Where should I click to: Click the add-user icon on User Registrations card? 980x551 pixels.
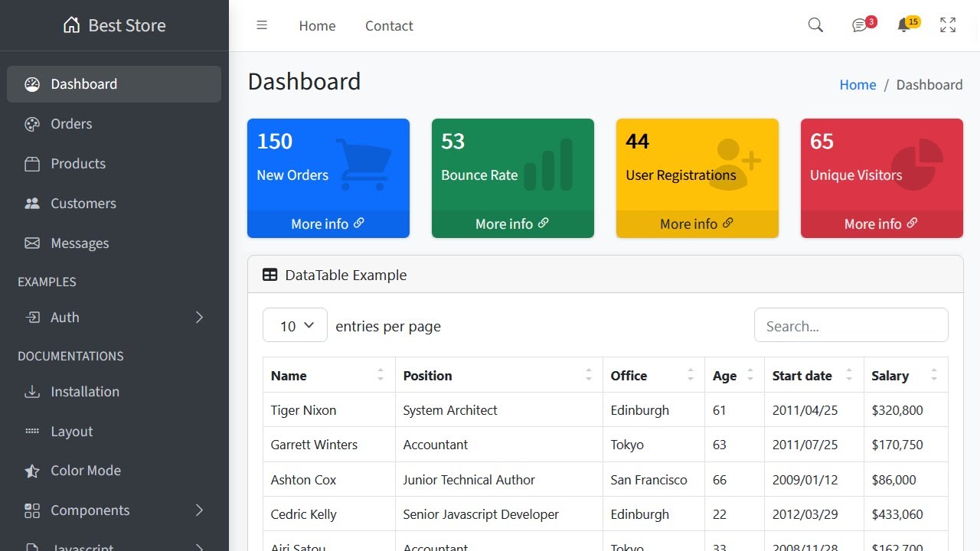(734, 164)
